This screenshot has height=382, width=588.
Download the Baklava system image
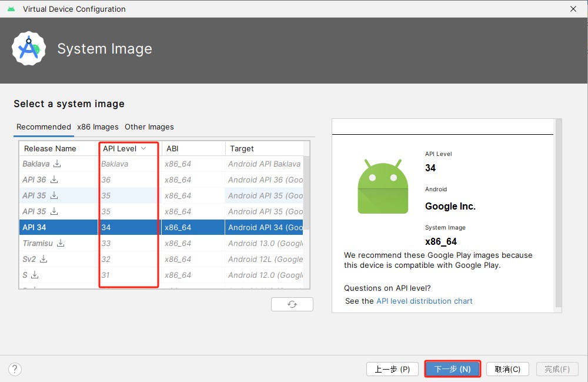(57, 164)
